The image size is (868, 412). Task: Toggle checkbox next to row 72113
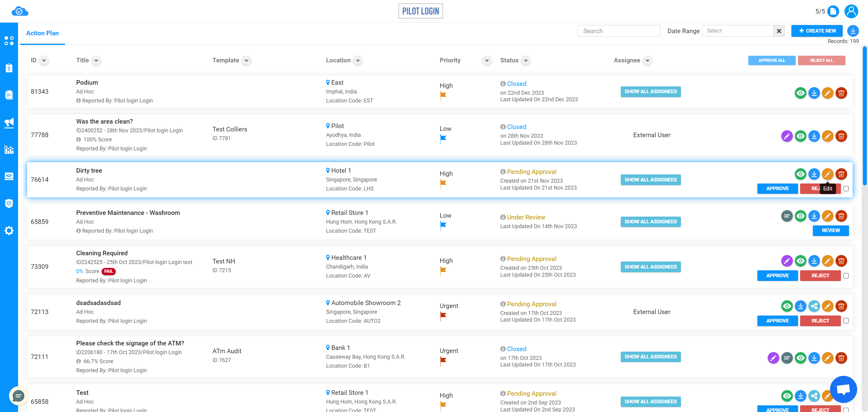845,320
